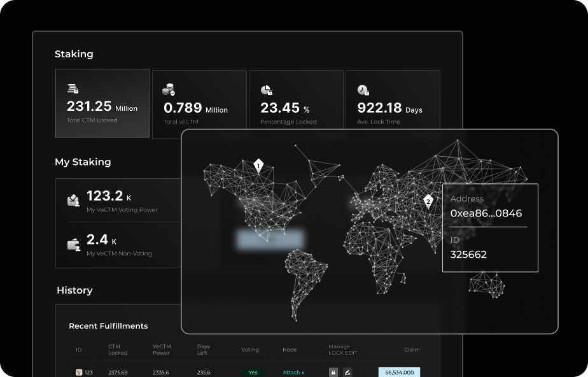Click the Voting column header

pos(250,350)
